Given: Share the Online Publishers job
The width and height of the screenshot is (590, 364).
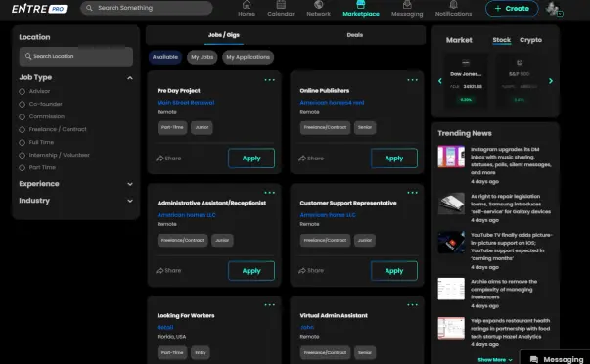Looking at the screenshot, I should [311, 159].
